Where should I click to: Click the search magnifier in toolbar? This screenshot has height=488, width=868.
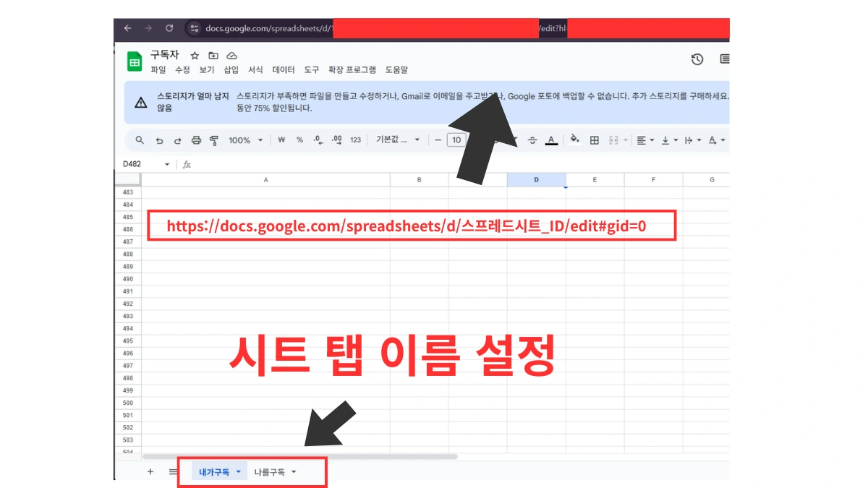pyautogui.click(x=140, y=140)
